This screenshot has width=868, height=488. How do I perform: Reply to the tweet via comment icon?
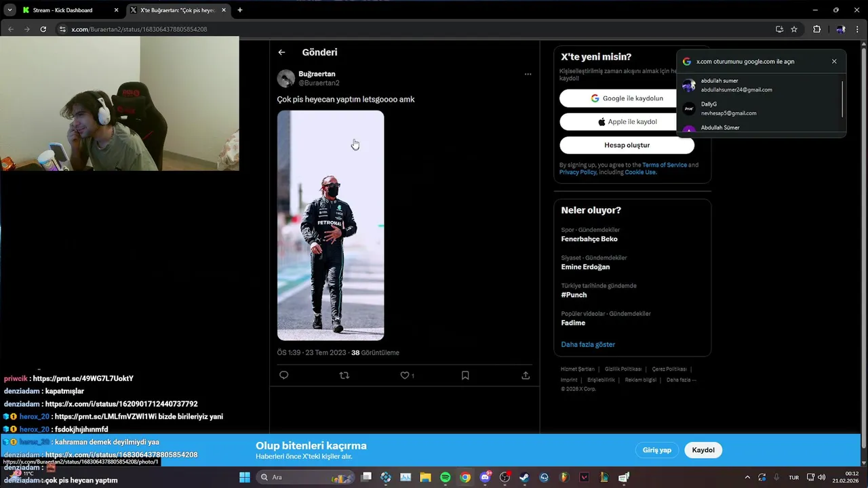click(x=284, y=375)
